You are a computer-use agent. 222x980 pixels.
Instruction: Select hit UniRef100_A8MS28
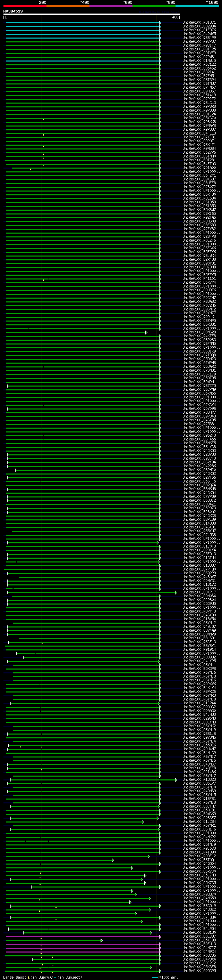click(199, 332)
